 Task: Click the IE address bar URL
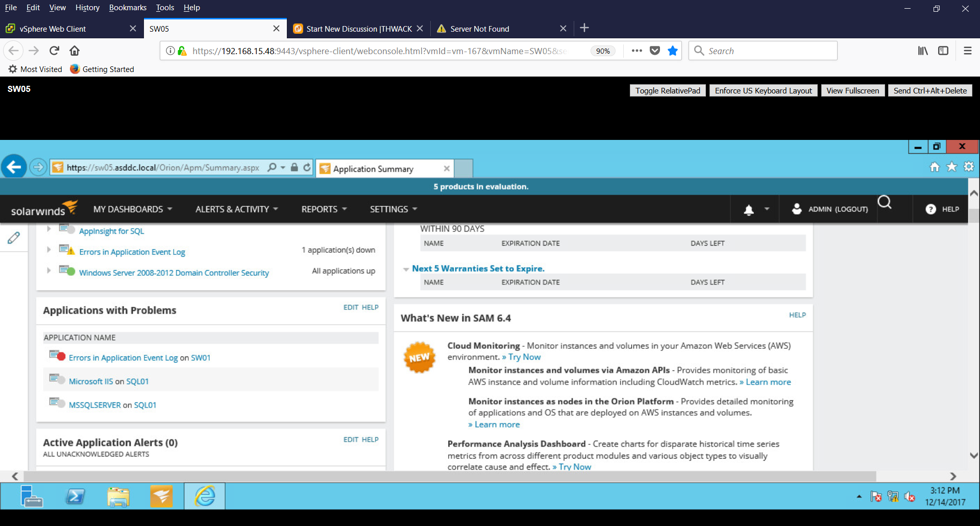(163, 168)
